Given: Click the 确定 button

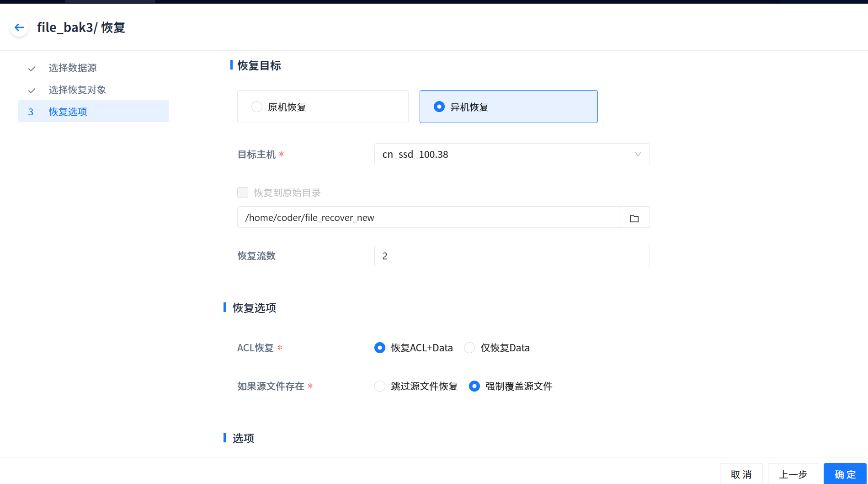Looking at the screenshot, I should tap(845, 474).
